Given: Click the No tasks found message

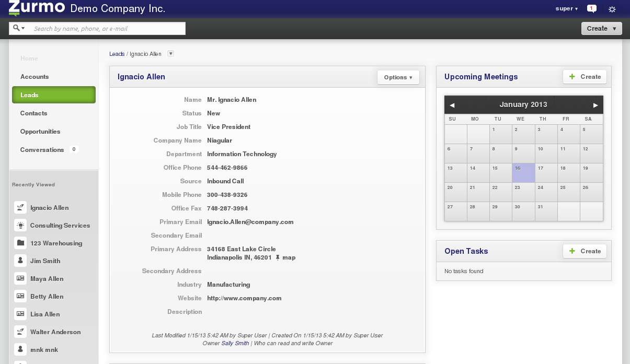Looking at the screenshot, I should coord(464,271).
